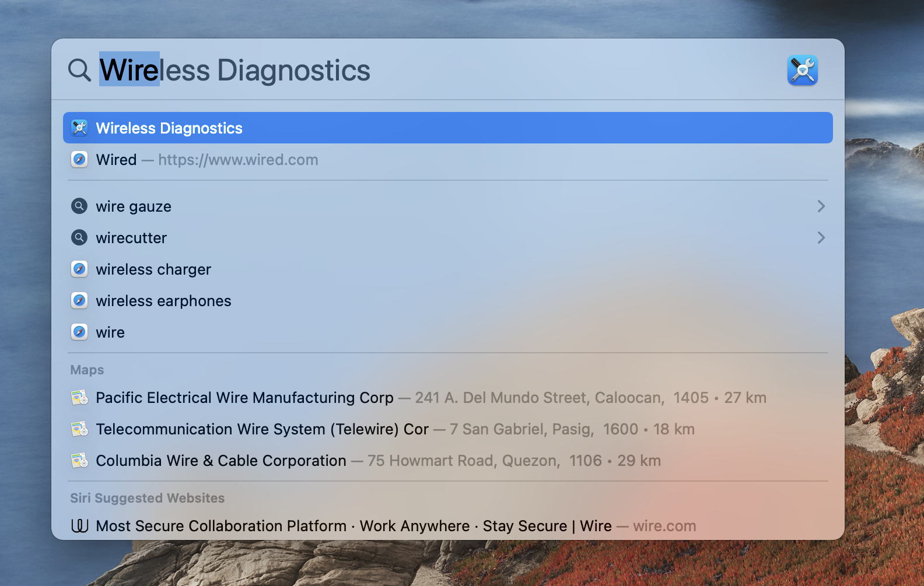
Task: Click search icon next to wire gauze
Action: (79, 206)
